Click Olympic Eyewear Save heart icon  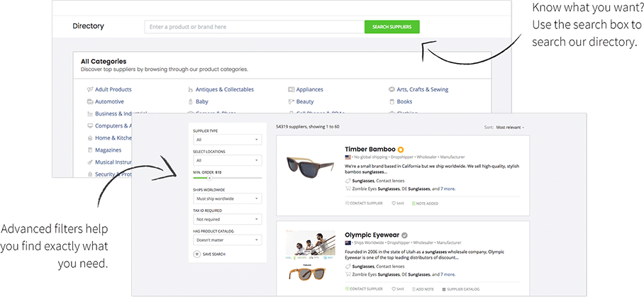(393, 289)
